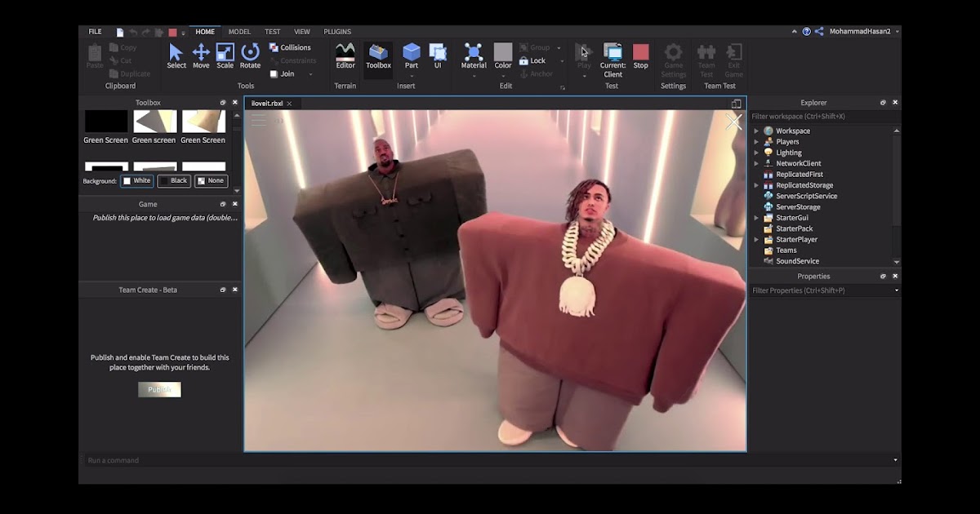Pick the Scale tool

[x=225, y=56]
